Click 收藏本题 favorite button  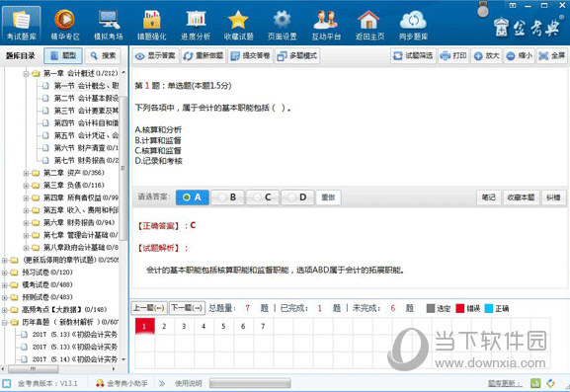521,197
